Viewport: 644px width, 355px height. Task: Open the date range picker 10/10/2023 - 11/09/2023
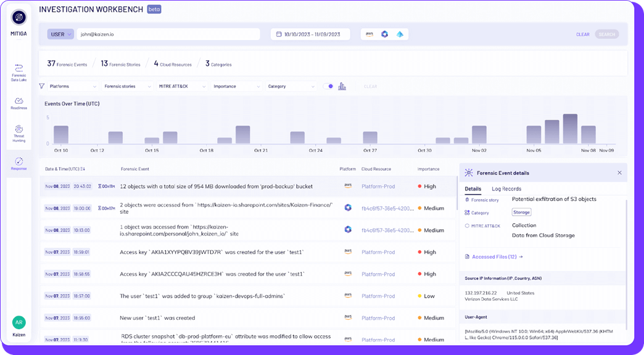click(310, 34)
